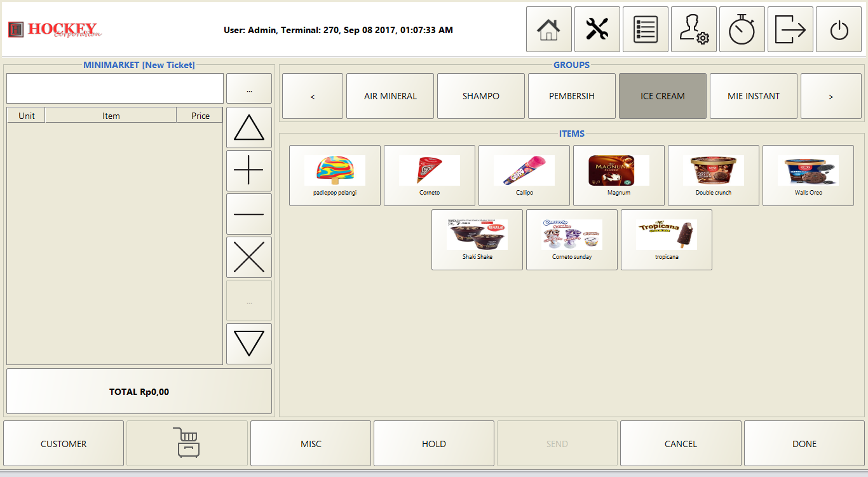The width and height of the screenshot is (868, 477).
Task: Add paddlepop pelangi to ticket
Action: click(x=335, y=176)
